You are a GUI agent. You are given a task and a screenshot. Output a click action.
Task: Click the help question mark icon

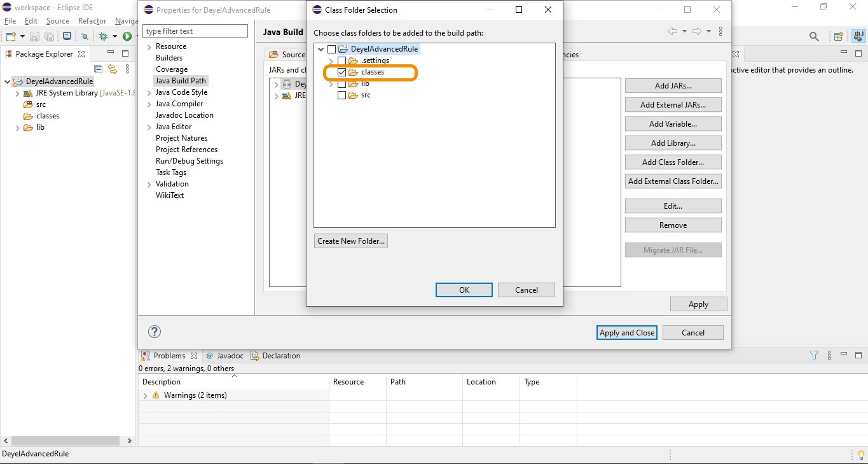point(155,332)
